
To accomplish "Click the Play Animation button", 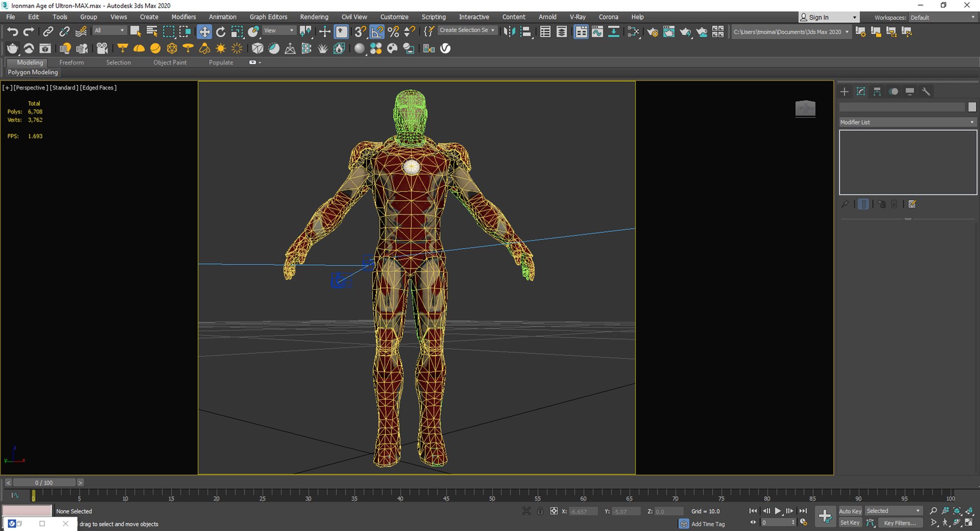I will point(778,511).
